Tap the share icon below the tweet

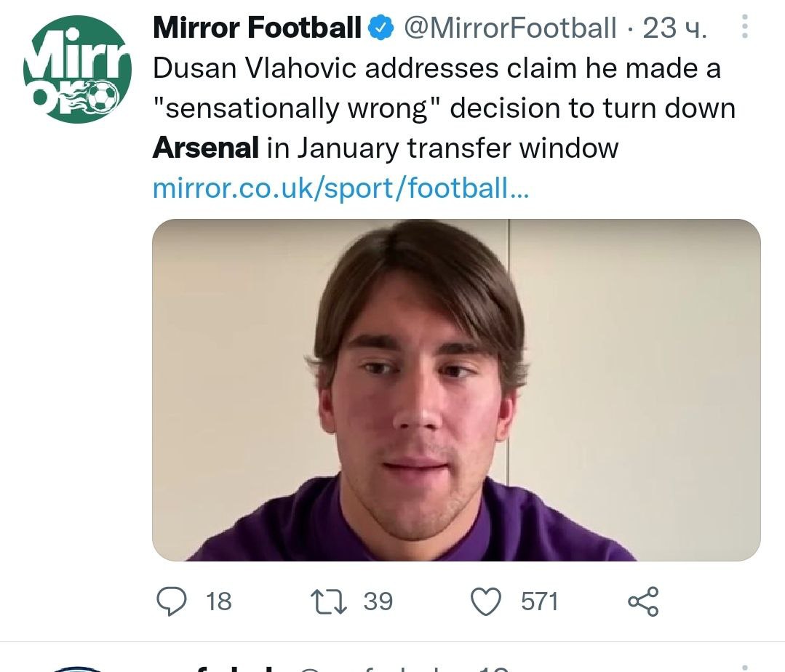pos(643,601)
